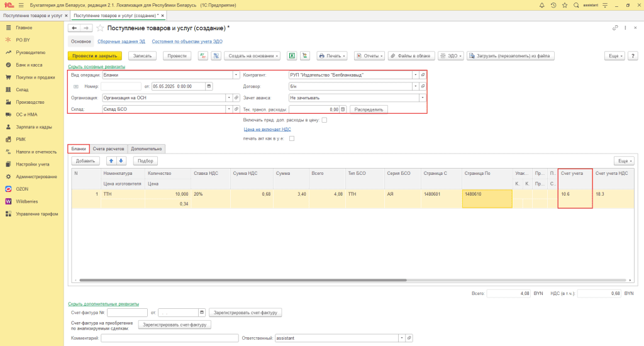Viewport: 644px width, 346px height.
Task: Click Добавить button above table
Action: point(86,160)
